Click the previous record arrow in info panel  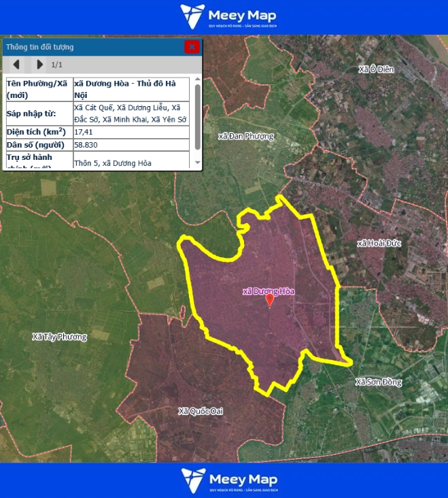(16, 65)
